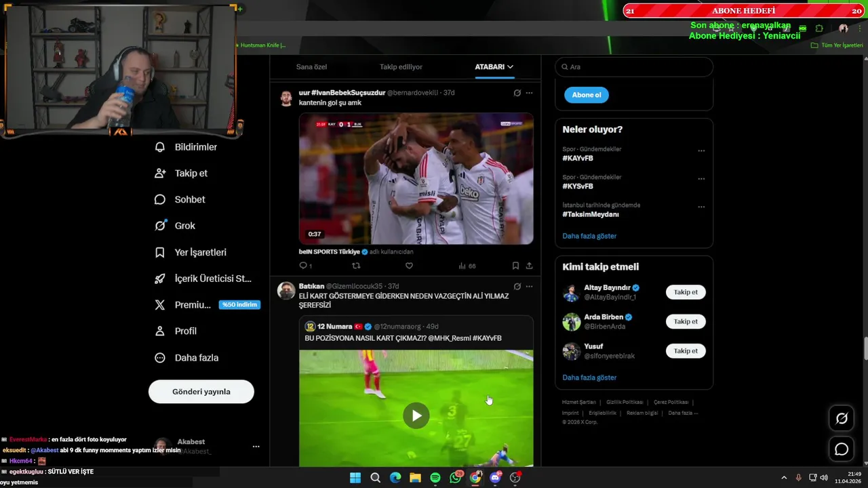Screen dimensions: 868x488
Task: Open Bildirimler bell icon in sidebar
Action: click(160, 147)
